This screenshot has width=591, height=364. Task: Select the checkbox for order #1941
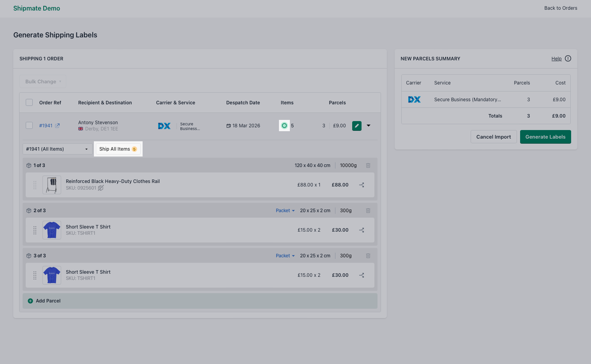click(29, 125)
